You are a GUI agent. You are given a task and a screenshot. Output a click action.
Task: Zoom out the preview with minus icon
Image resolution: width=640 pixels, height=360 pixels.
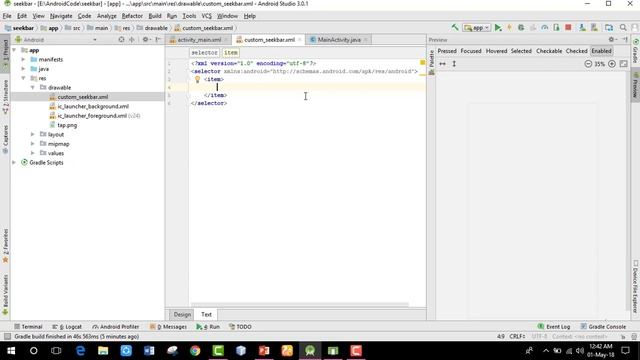click(x=588, y=64)
